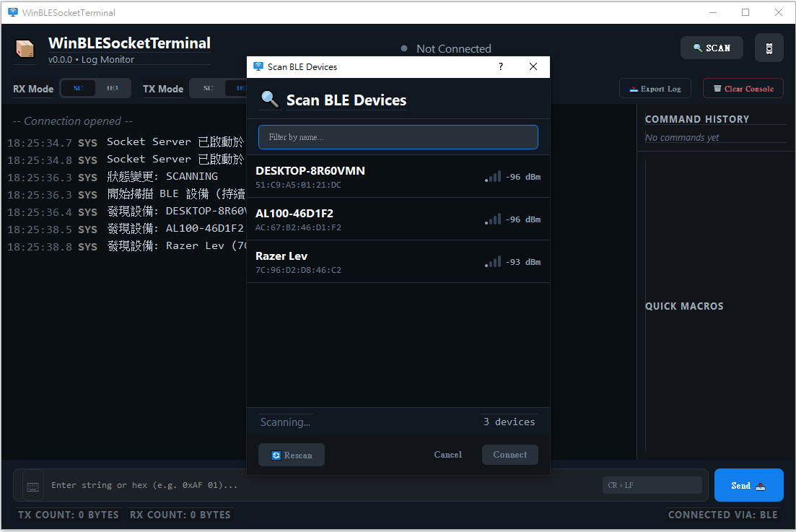
Task: Click the Clear Console trash button
Action: coord(743,89)
